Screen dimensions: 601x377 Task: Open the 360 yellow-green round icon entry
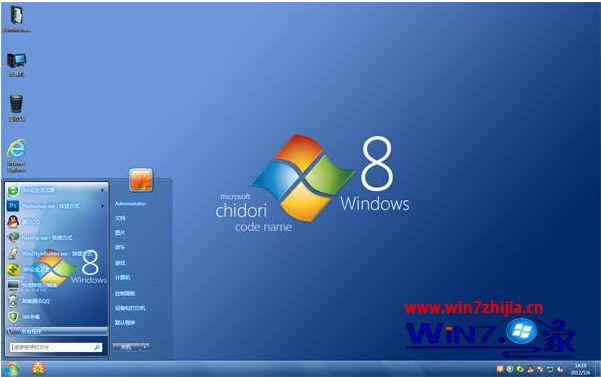click(x=56, y=270)
